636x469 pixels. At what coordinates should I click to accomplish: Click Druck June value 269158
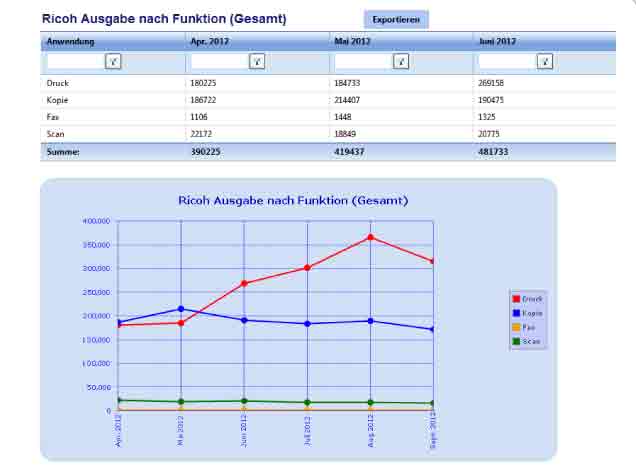click(491, 83)
